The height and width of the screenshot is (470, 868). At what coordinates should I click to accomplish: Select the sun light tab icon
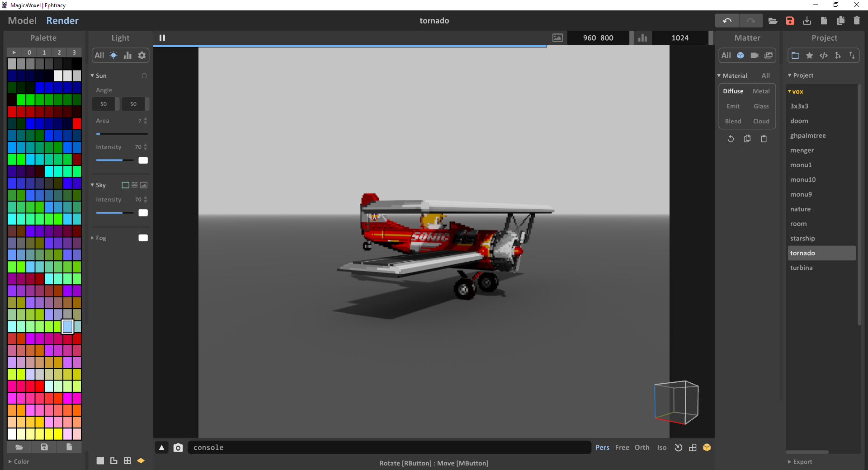[113, 55]
